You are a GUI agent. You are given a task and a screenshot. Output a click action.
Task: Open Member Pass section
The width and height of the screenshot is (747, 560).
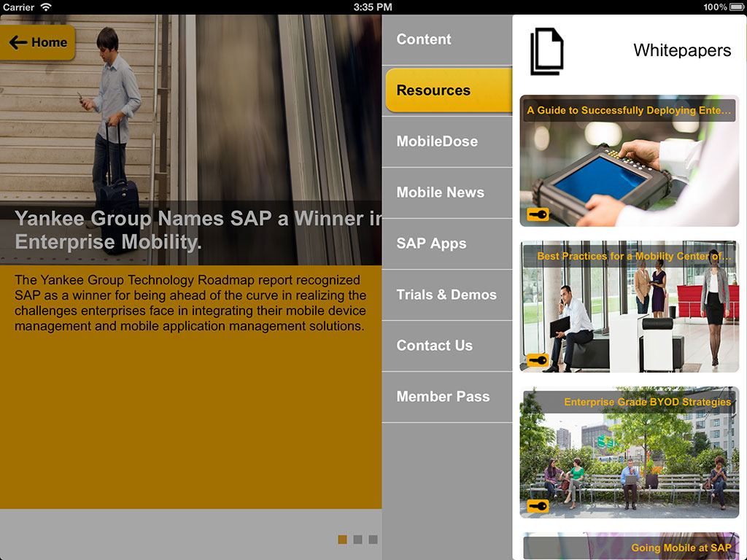447,397
